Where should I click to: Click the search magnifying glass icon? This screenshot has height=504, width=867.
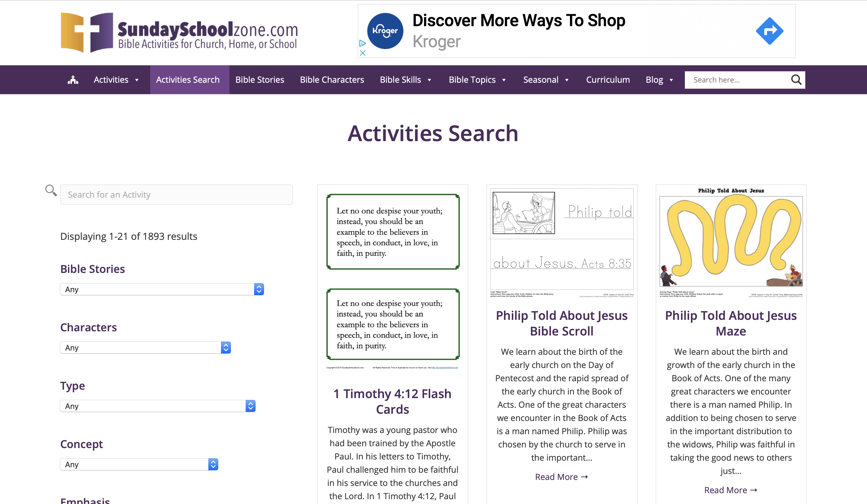pyautogui.click(x=796, y=79)
